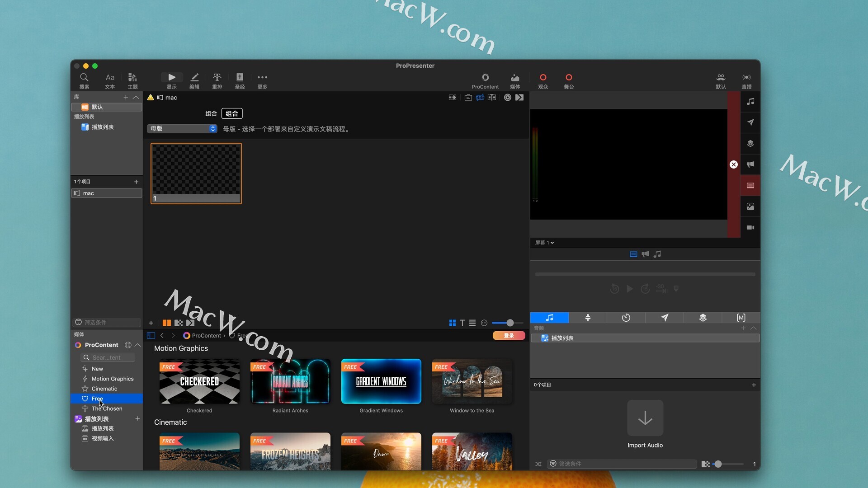Click the split view icon in header
The width and height of the screenshot is (868, 488).
(492, 98)
